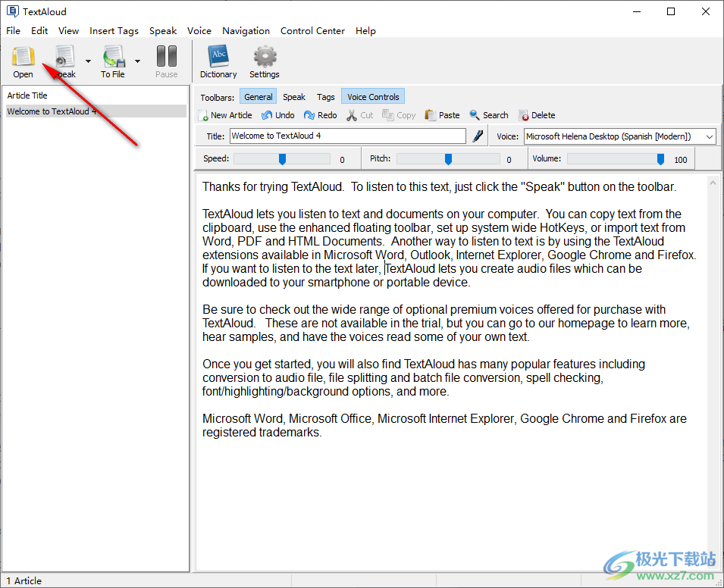This screenshot has height=588, width=724.
Task: Toggle the General toolbar
Action: pyautogui.click(x=258, y=97)
